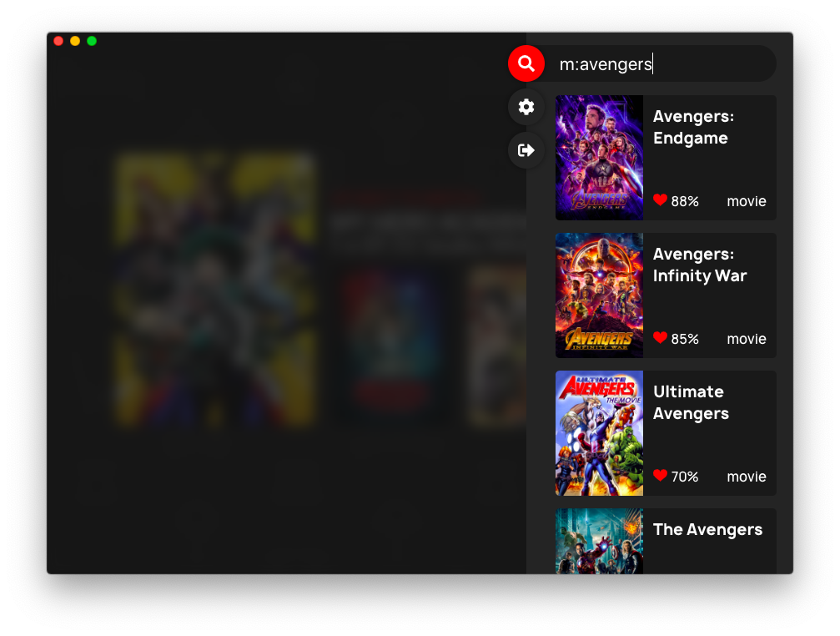Click the movie label on Infinity War card

747,339
